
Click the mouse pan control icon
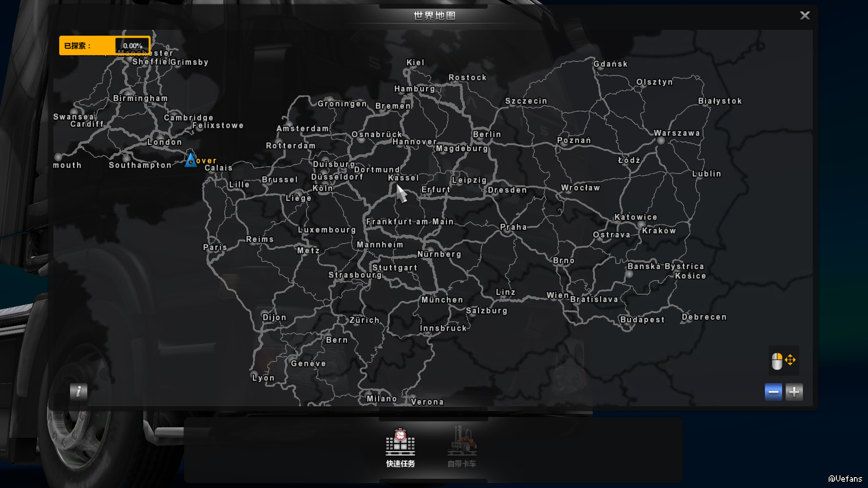(783, 361)
